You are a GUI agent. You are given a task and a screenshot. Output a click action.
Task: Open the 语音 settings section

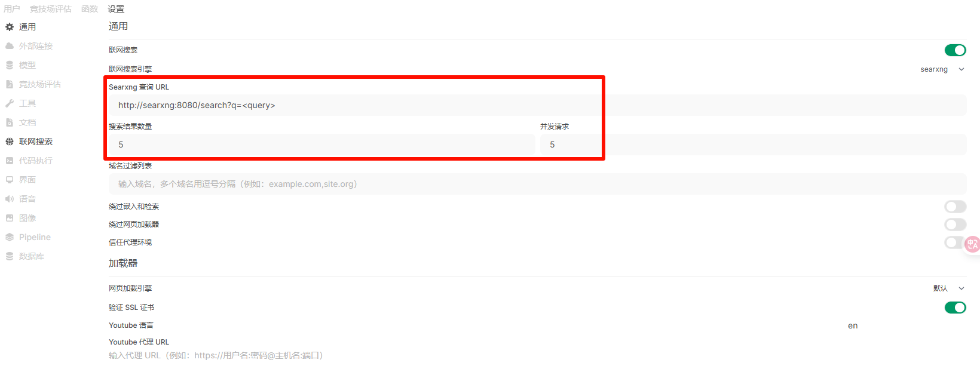pos(27,199)
